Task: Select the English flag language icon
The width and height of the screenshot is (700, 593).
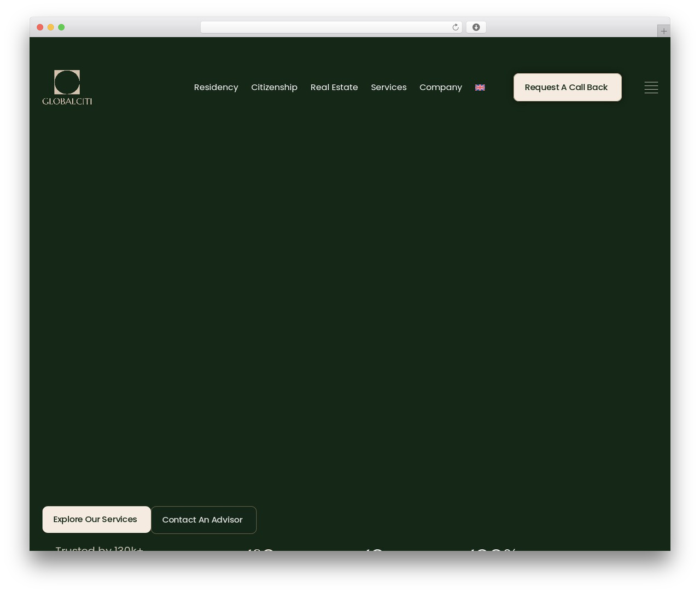Action: 480,88
